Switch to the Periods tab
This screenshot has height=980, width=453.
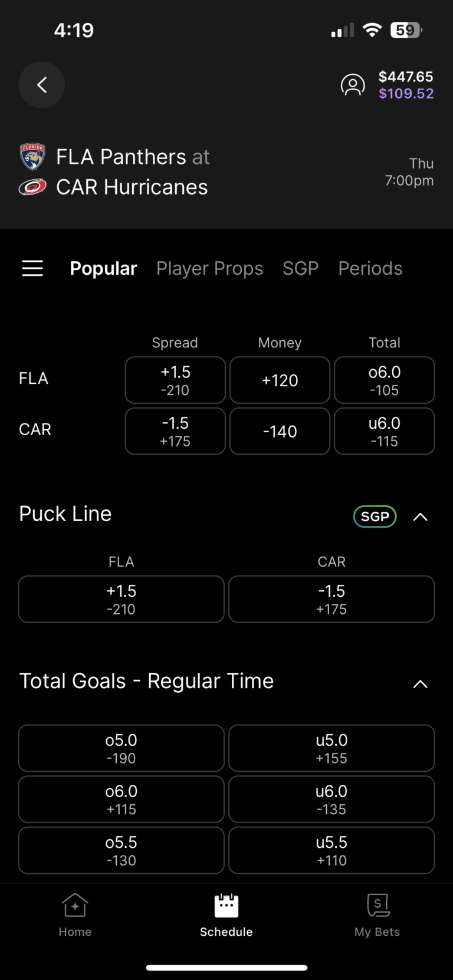(x=370, y=268)
